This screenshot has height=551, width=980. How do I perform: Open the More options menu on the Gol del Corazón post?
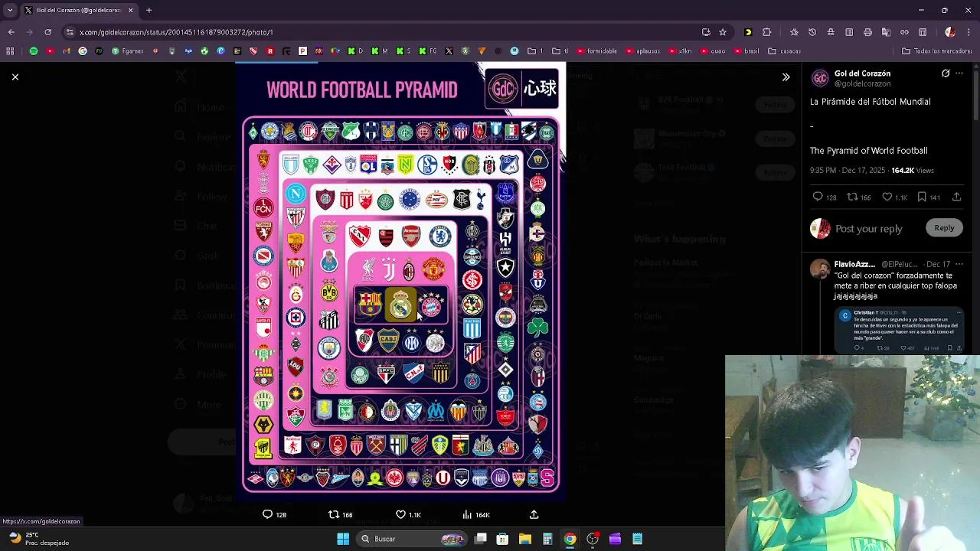[959, 73]
